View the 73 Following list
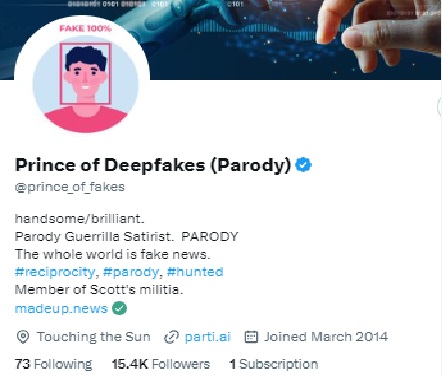 tap(53, 364)
